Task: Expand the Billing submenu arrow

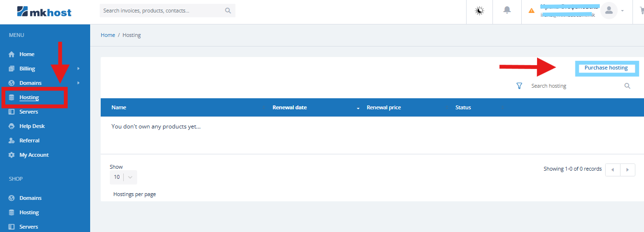Action: 78,69
